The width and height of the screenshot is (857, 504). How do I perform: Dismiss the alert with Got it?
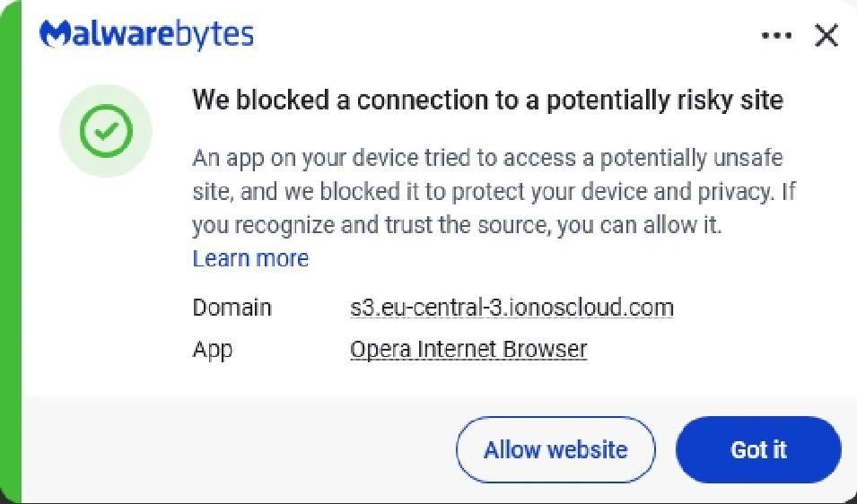pyautogui.click(x=758, y=449)
